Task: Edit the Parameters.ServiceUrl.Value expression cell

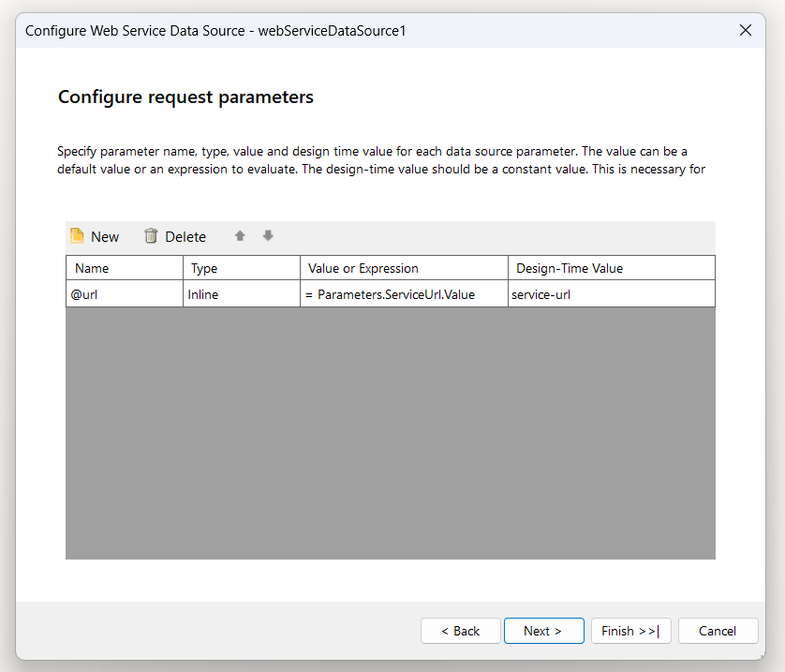Action: point(404,294)
